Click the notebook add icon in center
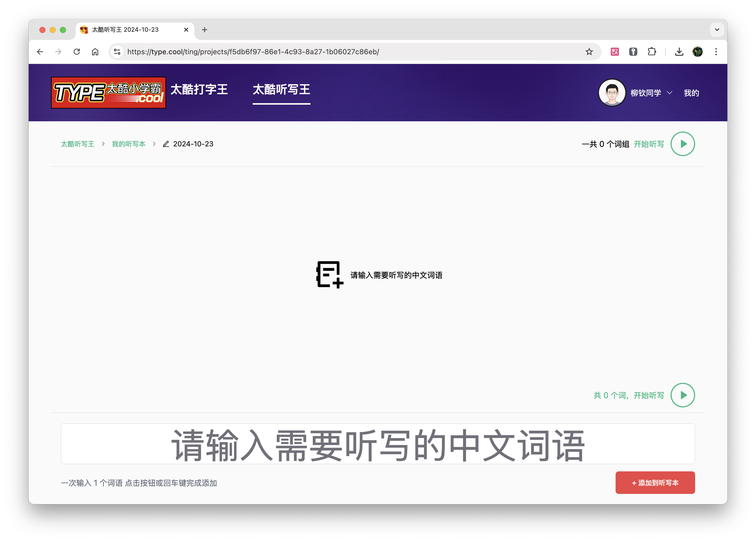The height and width of the screenshot is (542, 756). 329,275
